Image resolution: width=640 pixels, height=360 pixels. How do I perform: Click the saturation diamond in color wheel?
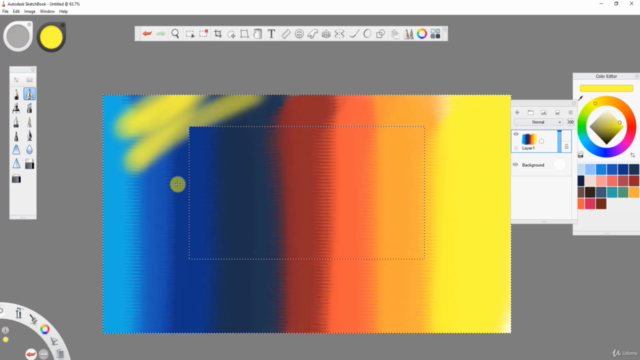pos(607,127)
